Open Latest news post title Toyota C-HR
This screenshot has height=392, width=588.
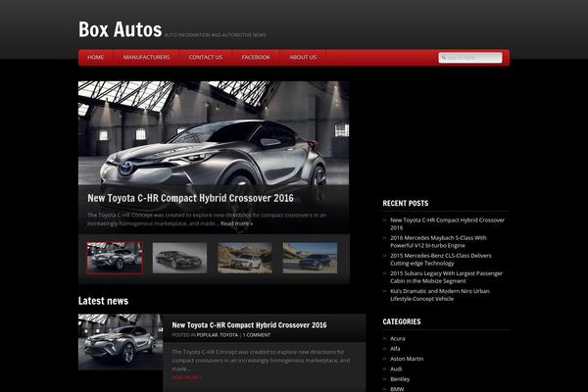[x=249, y=325]
